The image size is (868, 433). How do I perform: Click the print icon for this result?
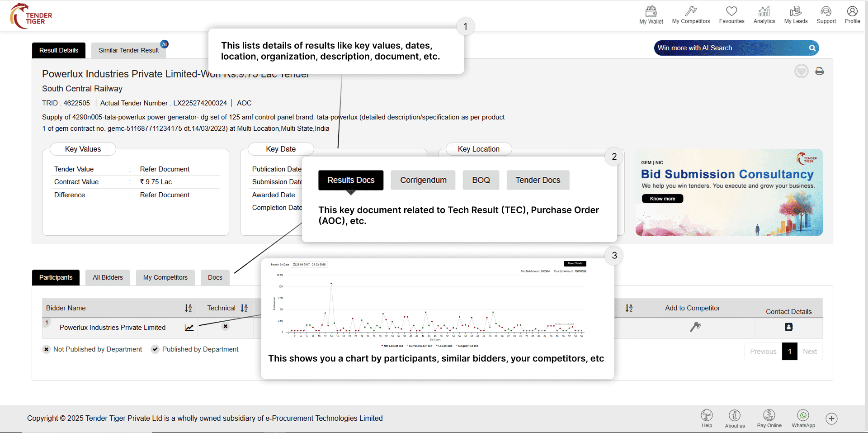[819, 71]
